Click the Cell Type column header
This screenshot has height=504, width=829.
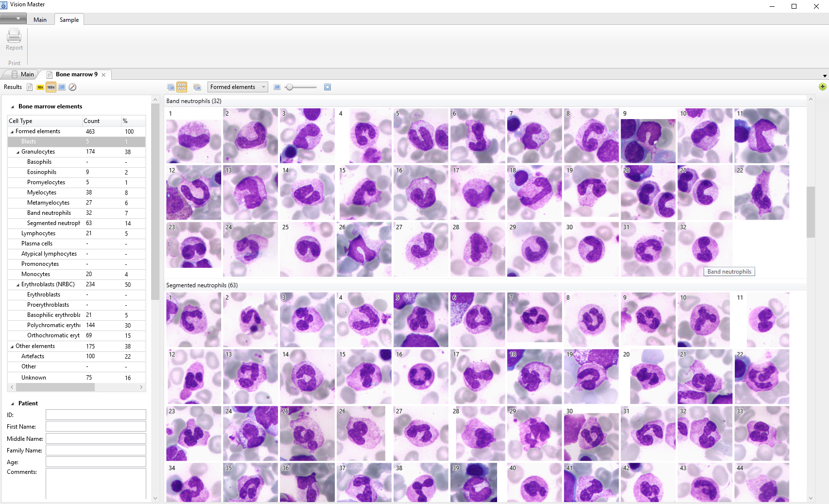pos(45,121)
